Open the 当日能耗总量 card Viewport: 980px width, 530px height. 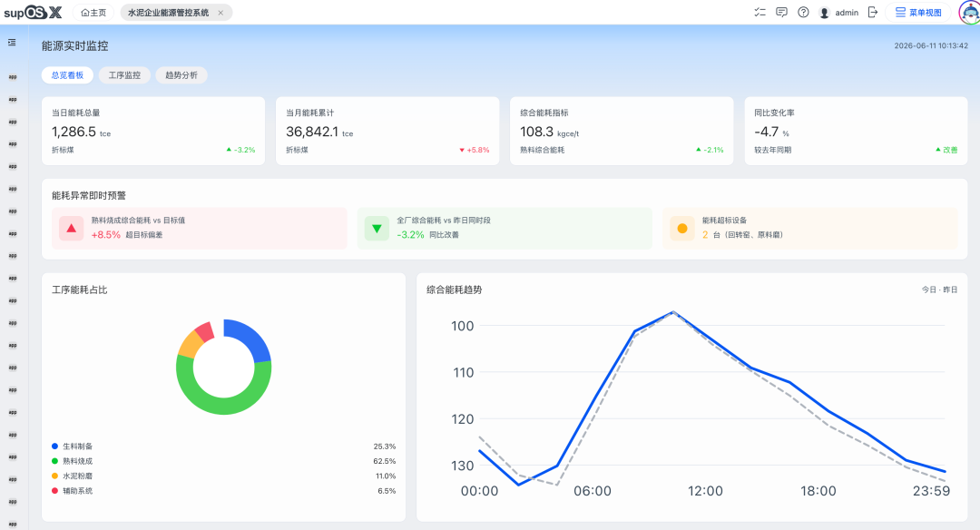coord(153,131)
